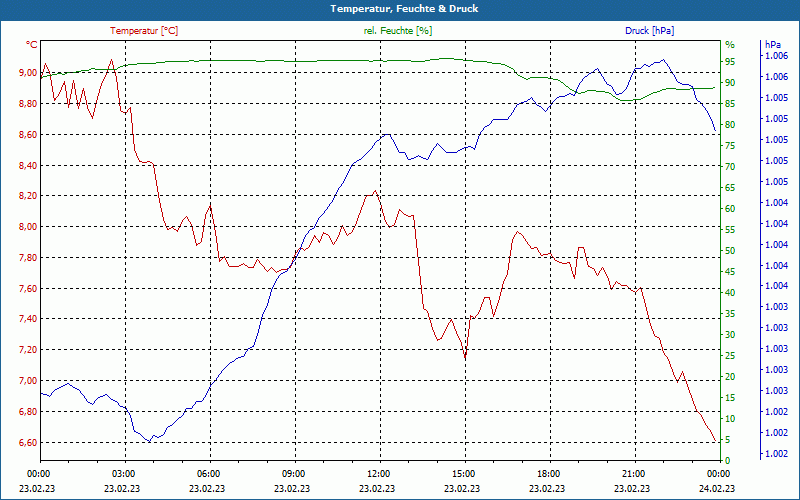Click the 8,80 temperature axis value

tap(28, 104)
